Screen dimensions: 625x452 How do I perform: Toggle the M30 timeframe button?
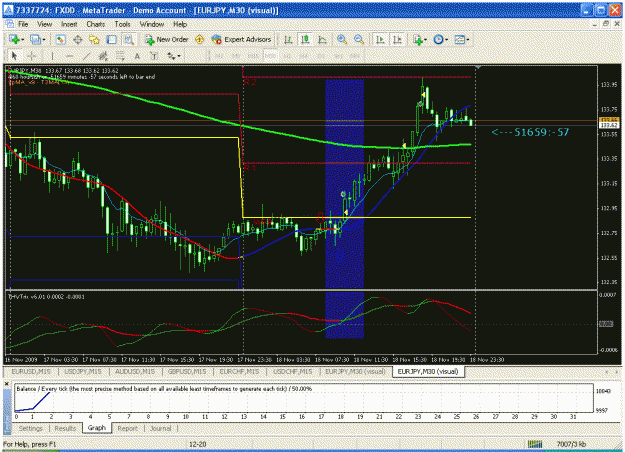[x=271, y=56]
